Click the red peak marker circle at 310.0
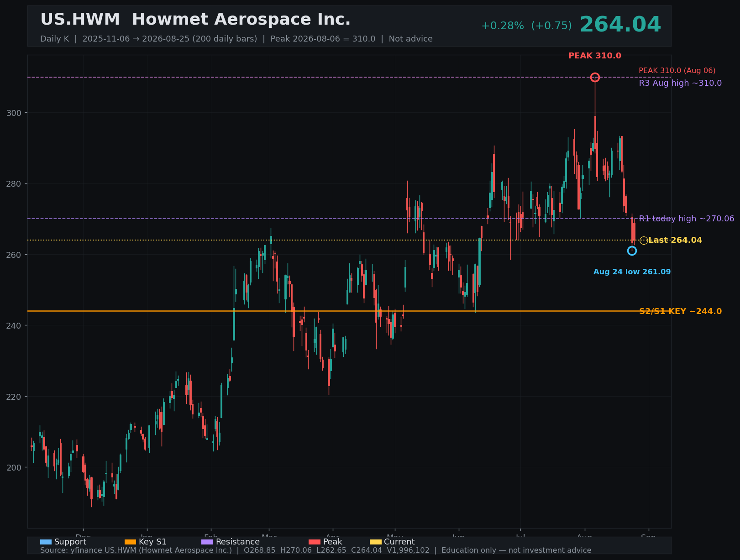740x560 pixels. (x=595, y=77)
